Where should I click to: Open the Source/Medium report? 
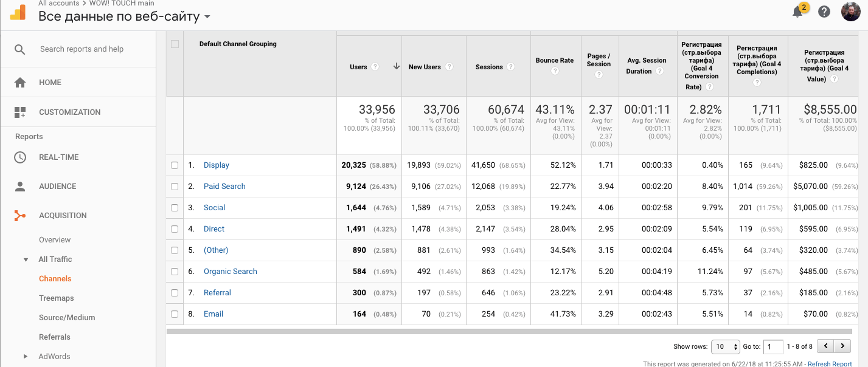pyautogui.click(x=67, y=318)
